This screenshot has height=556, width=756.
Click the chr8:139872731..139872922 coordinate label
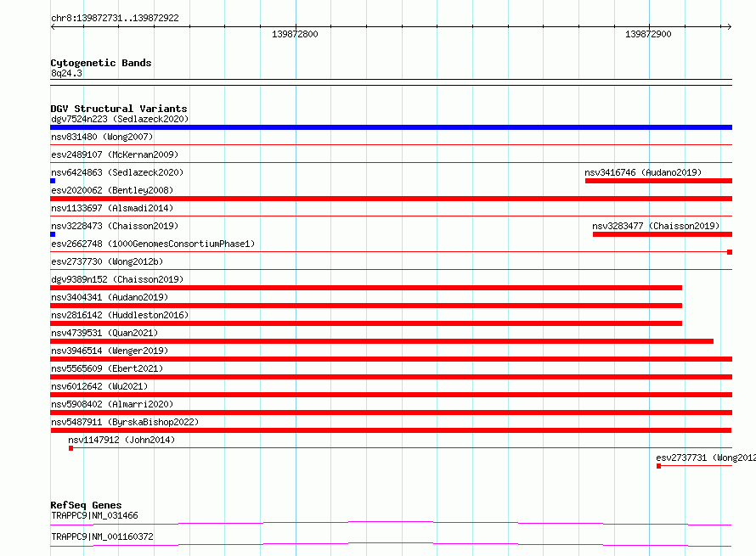pyautogui.click(x=115, y=18)
